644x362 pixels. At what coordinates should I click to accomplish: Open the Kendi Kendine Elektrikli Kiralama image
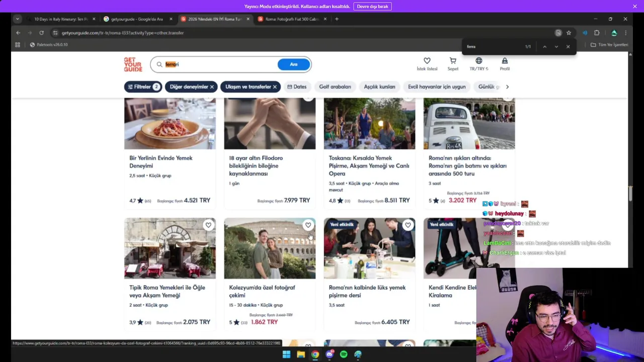[x=450, y=248]
